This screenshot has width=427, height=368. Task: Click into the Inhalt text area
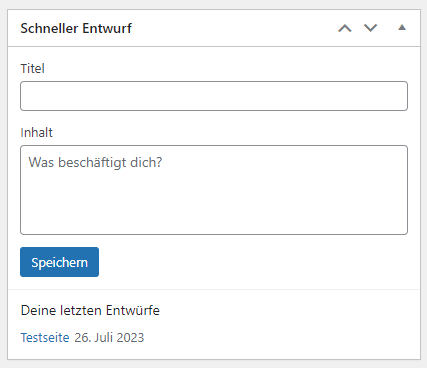click(214, 190)
